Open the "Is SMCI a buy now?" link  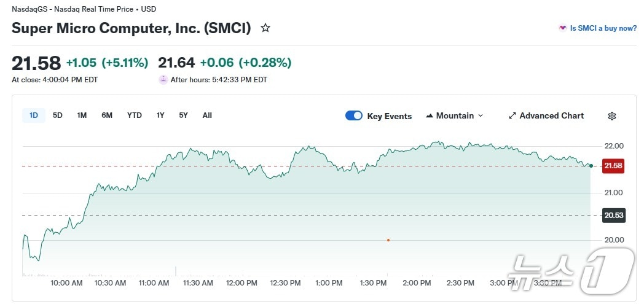(603, 28)
